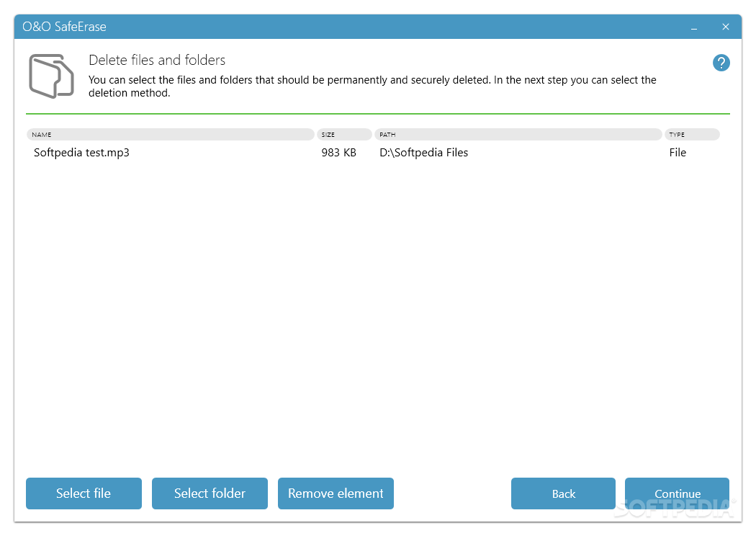Screen dimensions: 756x536
Task: Proceed with the Continue button
Action: [x=677, y=493]
